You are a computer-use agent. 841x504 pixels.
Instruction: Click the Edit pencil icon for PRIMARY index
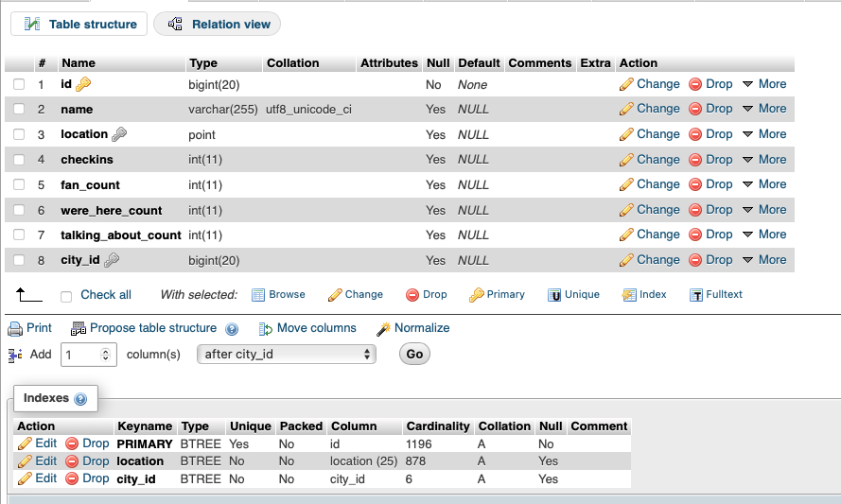coord(25,443)
